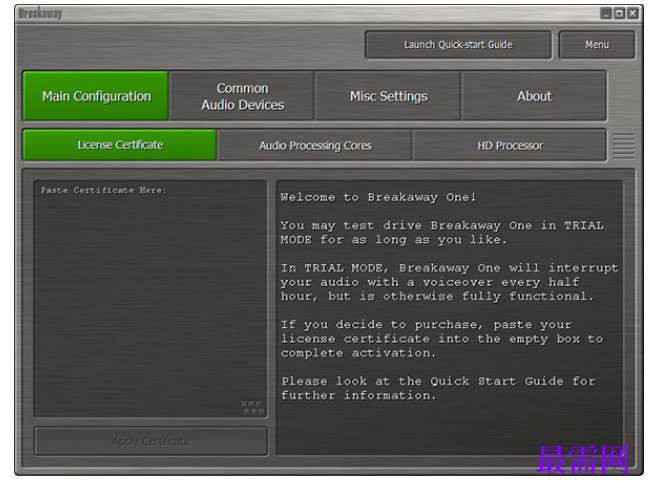Select the License Certificate sub-tab
Viewport: 648px width, 491px height.
tap(120, 145)
